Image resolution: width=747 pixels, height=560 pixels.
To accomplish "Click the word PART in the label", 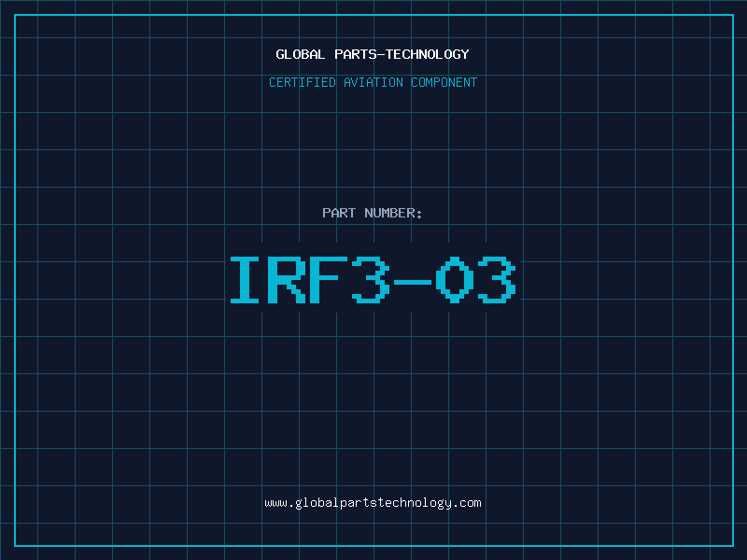I will tap(339, 213).
